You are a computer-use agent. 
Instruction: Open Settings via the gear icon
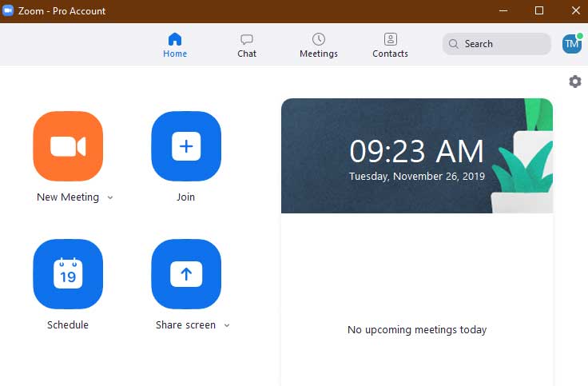[x=575, y=82]
